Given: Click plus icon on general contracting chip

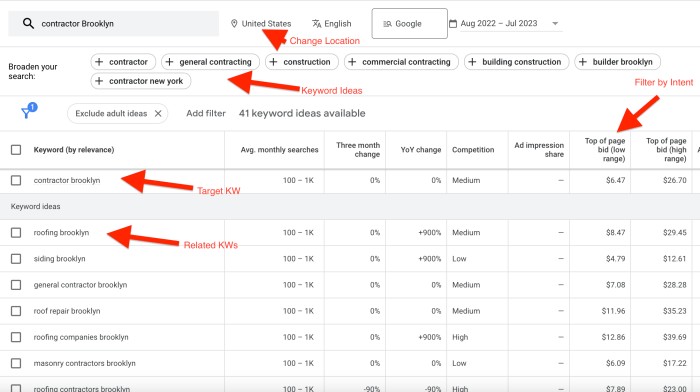Looking at the screenshot, I should pos(170,62).
